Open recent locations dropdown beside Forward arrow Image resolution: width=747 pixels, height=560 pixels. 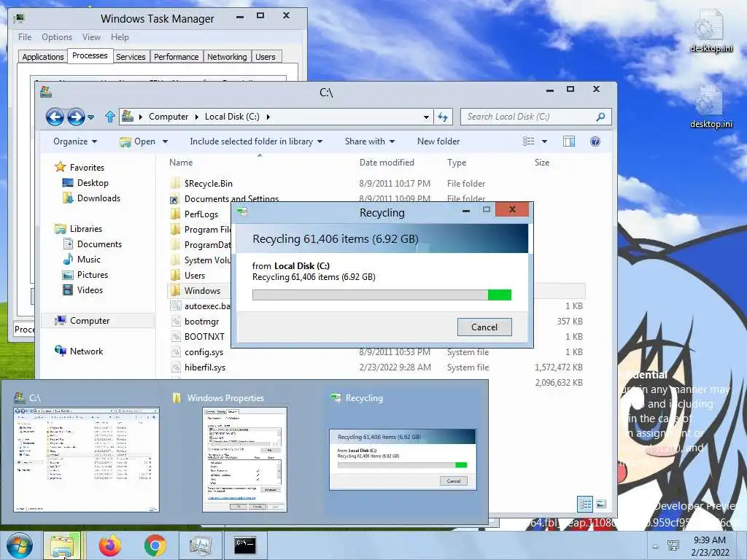coord(91,117)
